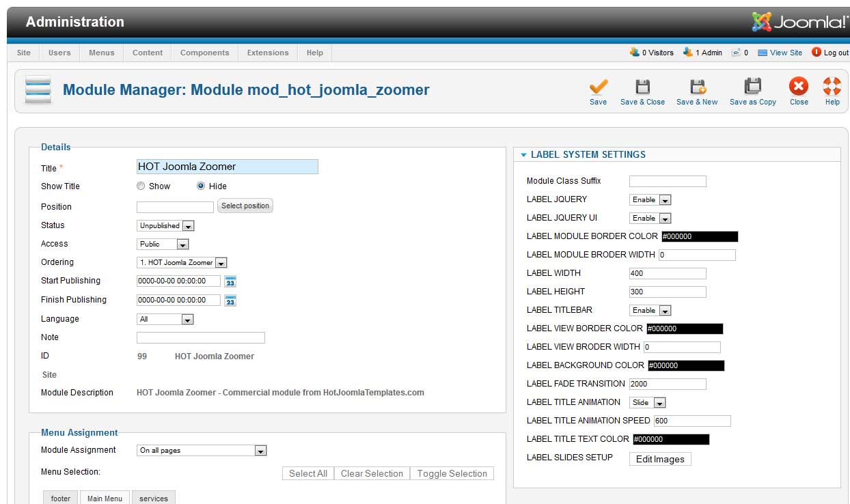Click the Joomla! logo
The height and width of the screenshot is (504, 850).
[x=799, y=22]
